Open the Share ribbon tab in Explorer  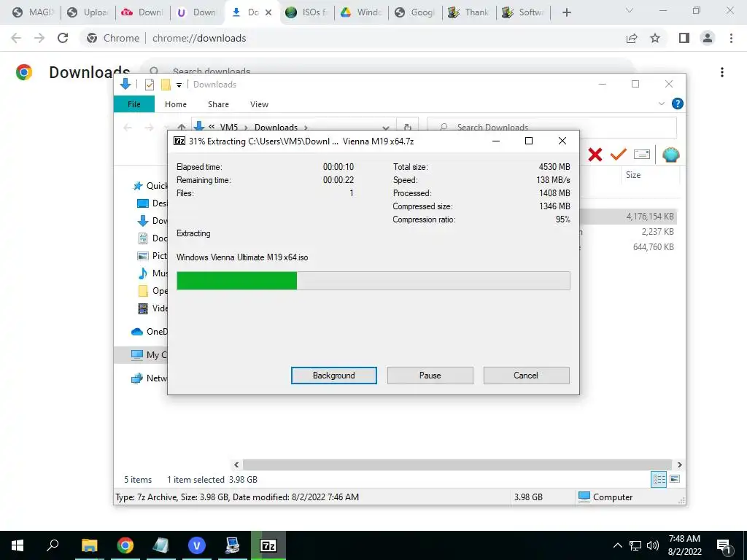(x=218, y=104)
